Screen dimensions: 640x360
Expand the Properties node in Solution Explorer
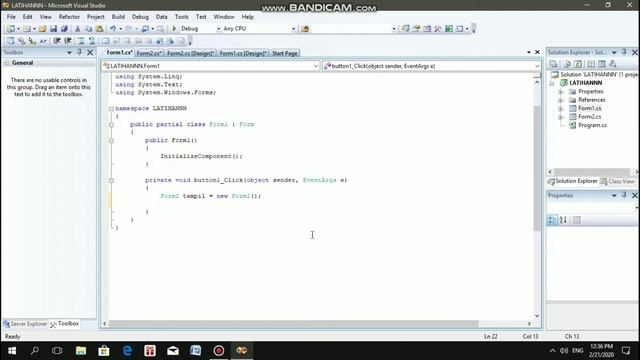(561, 92)
